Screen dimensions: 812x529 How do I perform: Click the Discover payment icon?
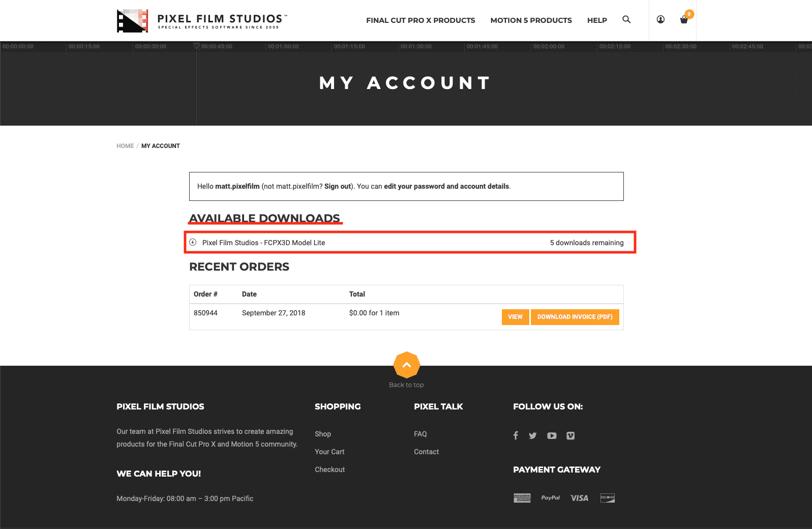coord(608,498)
